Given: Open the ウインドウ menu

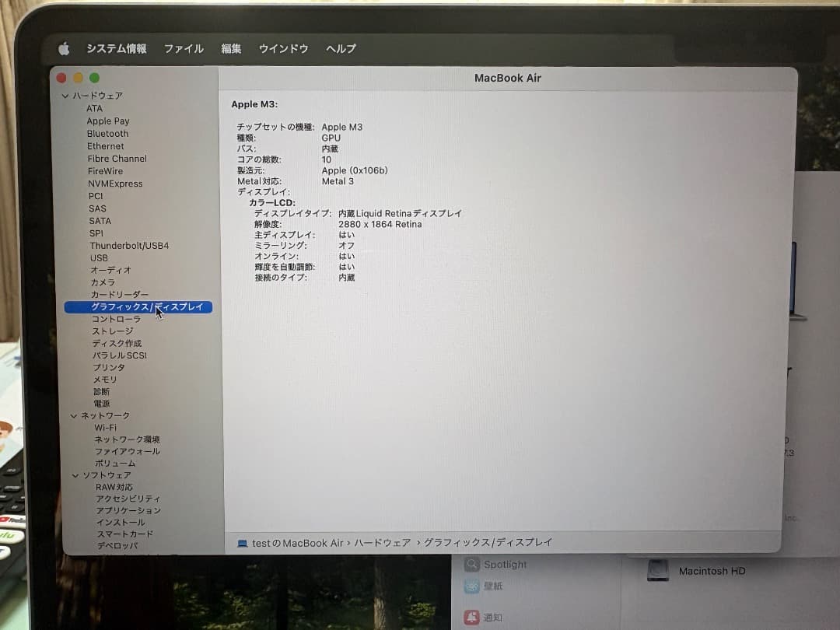Looking at the screenshot, I should (283, 48).
